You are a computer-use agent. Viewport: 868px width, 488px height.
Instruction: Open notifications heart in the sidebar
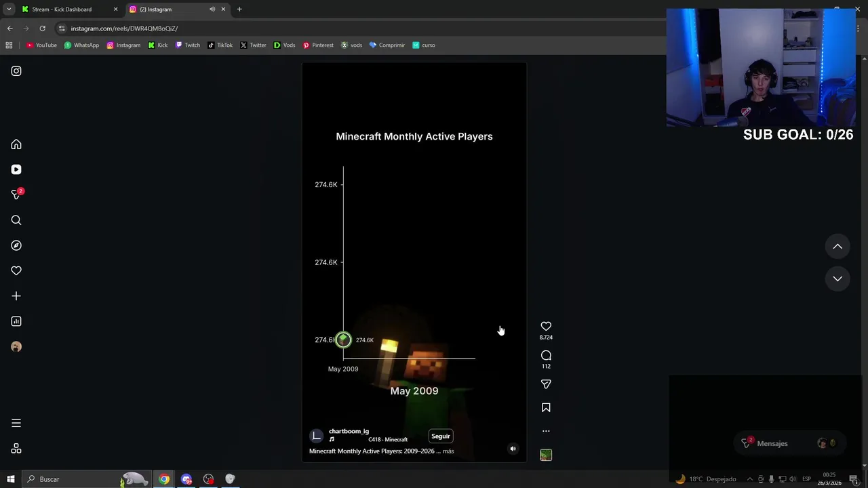(x=16, y=270)
